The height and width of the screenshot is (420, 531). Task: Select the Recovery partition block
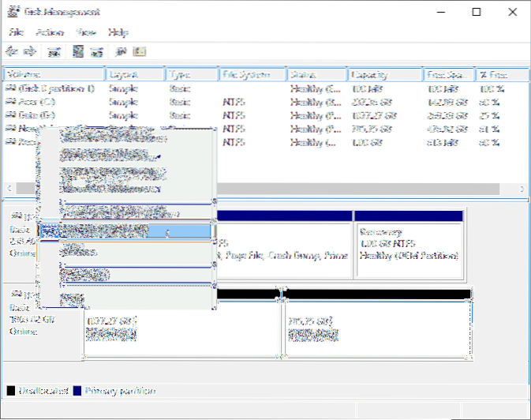[x=409, y=245]
